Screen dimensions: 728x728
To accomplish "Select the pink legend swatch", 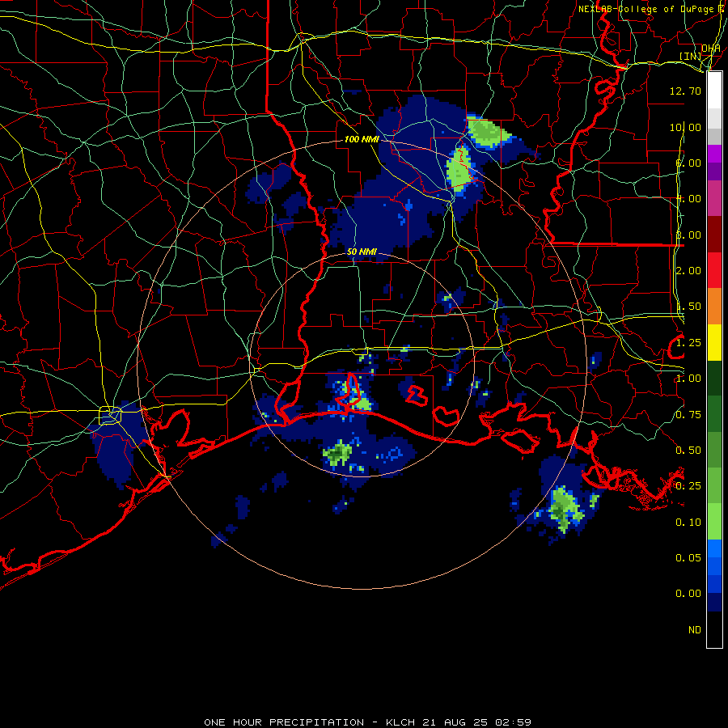I will click(x=714, y=198).
